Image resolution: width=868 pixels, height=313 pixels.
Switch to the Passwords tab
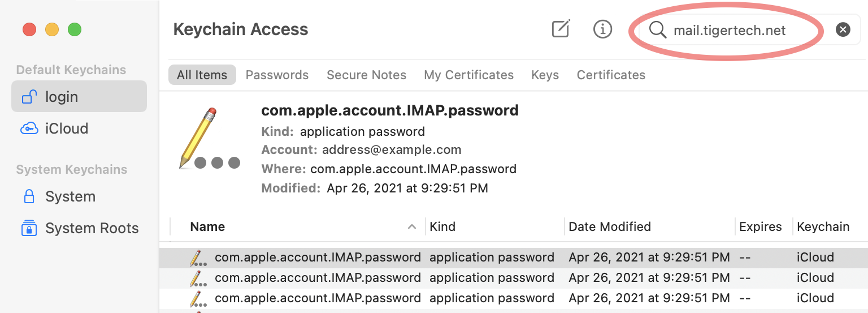pos(277,75)
